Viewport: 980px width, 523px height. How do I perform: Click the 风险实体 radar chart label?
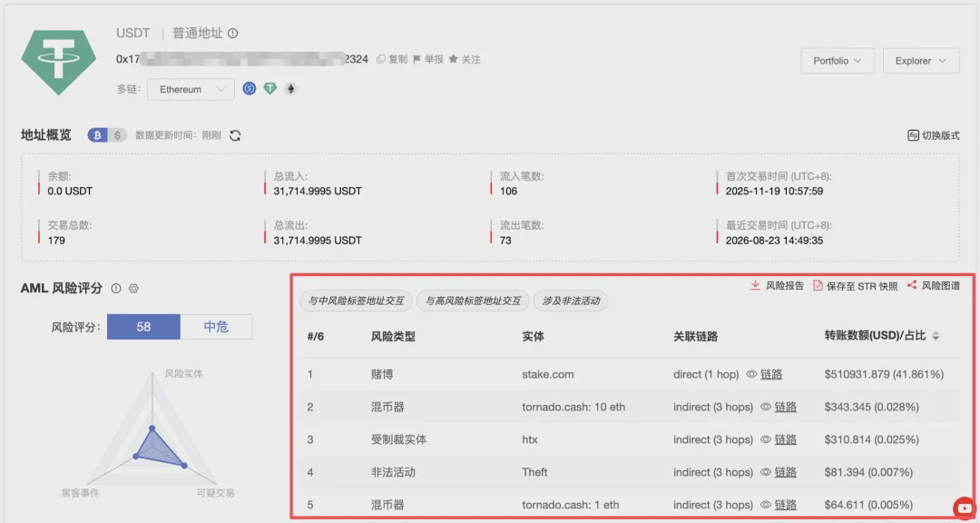[x=183, y=373]
